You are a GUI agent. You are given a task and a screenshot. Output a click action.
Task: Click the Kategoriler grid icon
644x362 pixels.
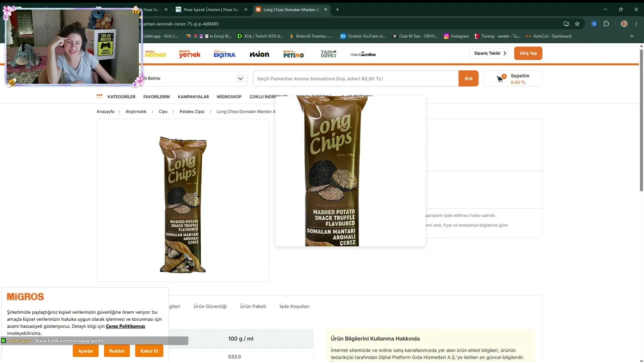pos(100,97)
